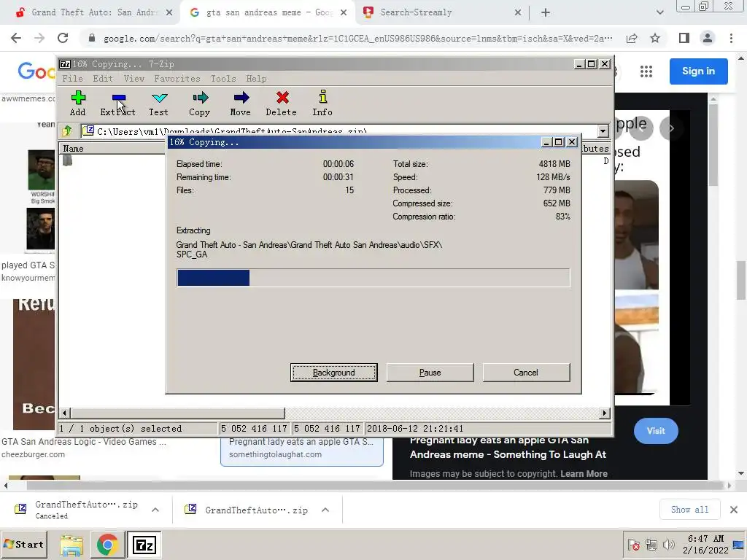Click the Extract toolbar icon in 7-Zip
Screen dimensions: 747x560
click(x=117, y=104)
